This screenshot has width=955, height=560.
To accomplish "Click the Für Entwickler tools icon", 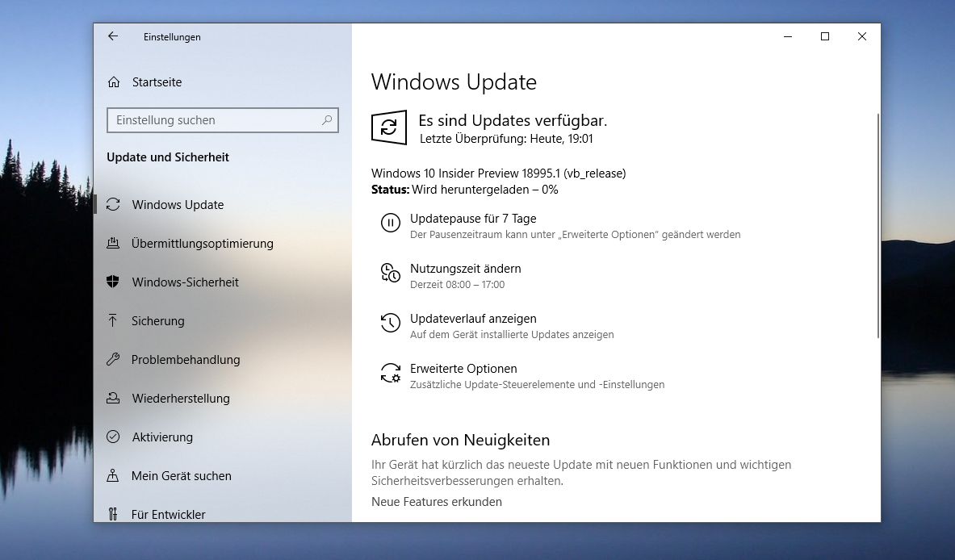I will 113,514.
